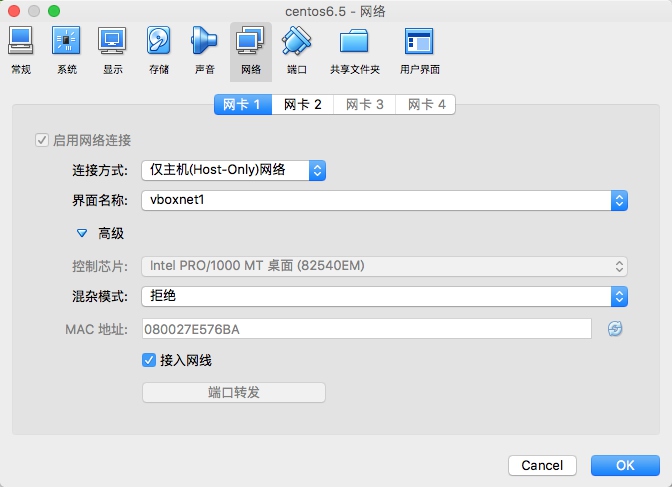Open the 连接方式 attachment type dropdown
Image resolution: width=672 pixels, height=487 pixels.
coord(234,170)
